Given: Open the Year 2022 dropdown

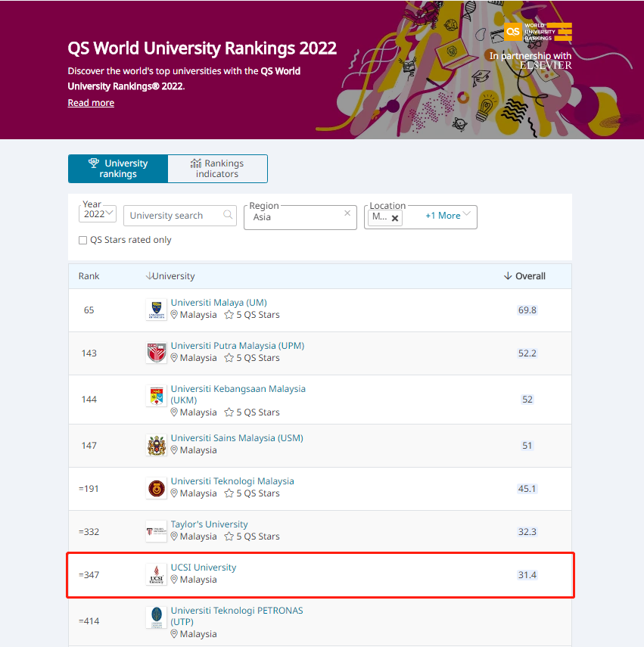Looking at the screenshot, I should point(98,213).
